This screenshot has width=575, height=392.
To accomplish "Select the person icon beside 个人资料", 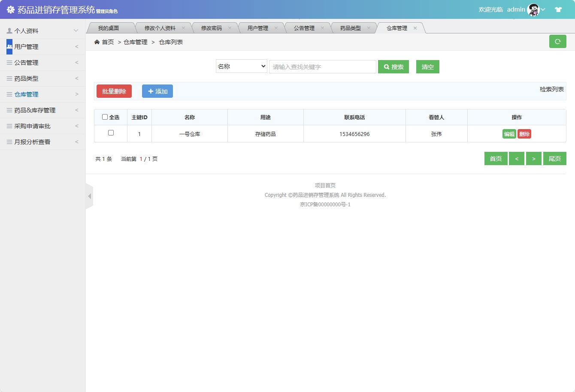I will pyautogui.click(x=9, y=30).
